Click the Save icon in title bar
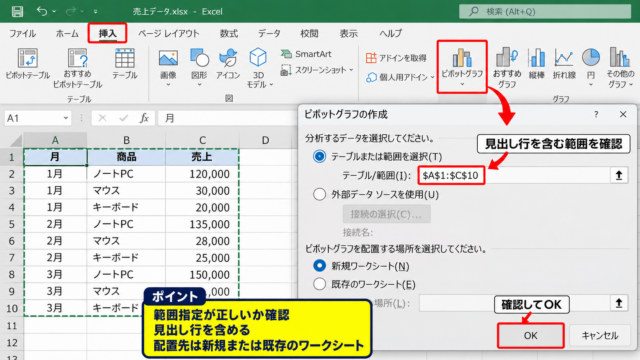Viewport: 640px width, 360px height. pyautogui.click(x=17, y=11)
